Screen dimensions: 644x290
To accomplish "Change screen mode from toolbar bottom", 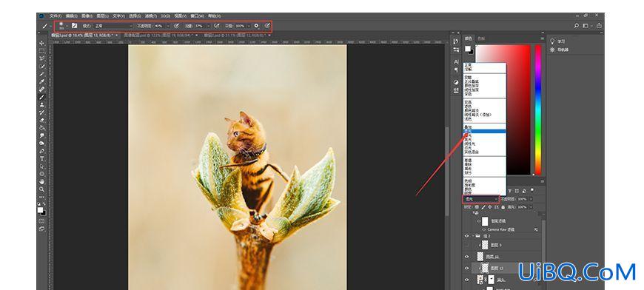I will [42, 229].
